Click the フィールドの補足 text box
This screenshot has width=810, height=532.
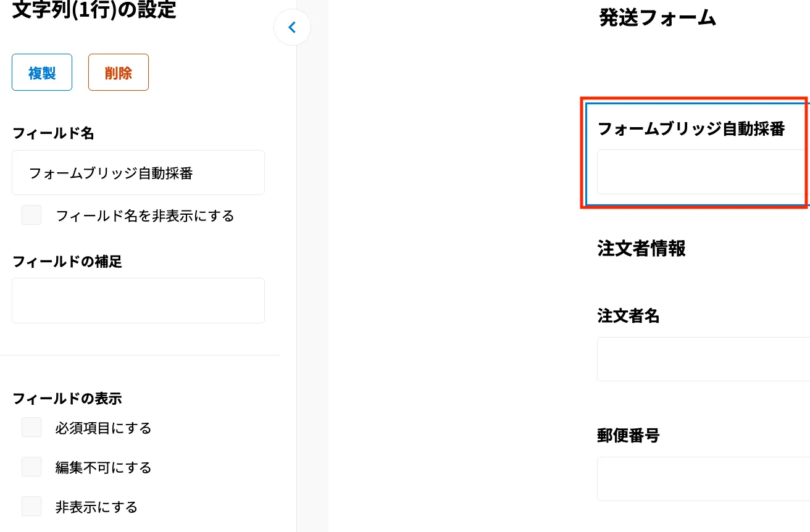[x=138, y=301]
